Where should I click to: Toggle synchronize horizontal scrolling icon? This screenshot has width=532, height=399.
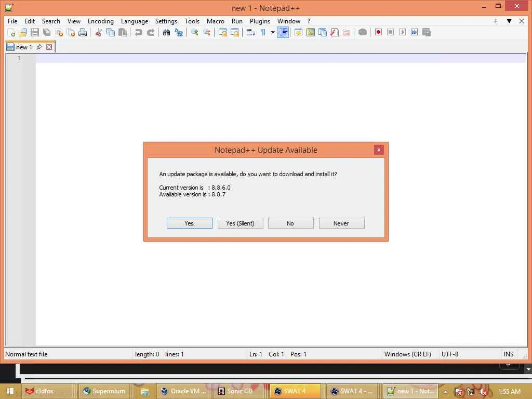(x=234, y=33)
